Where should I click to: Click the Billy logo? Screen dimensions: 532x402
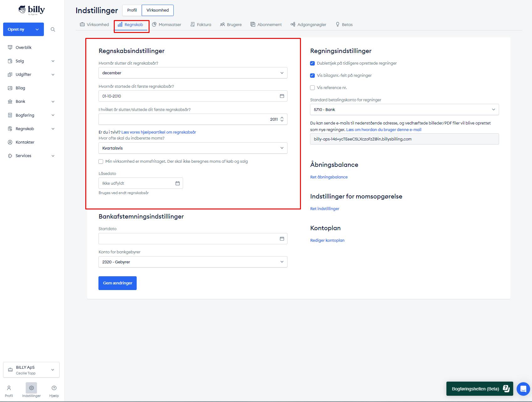coord(32,10)
